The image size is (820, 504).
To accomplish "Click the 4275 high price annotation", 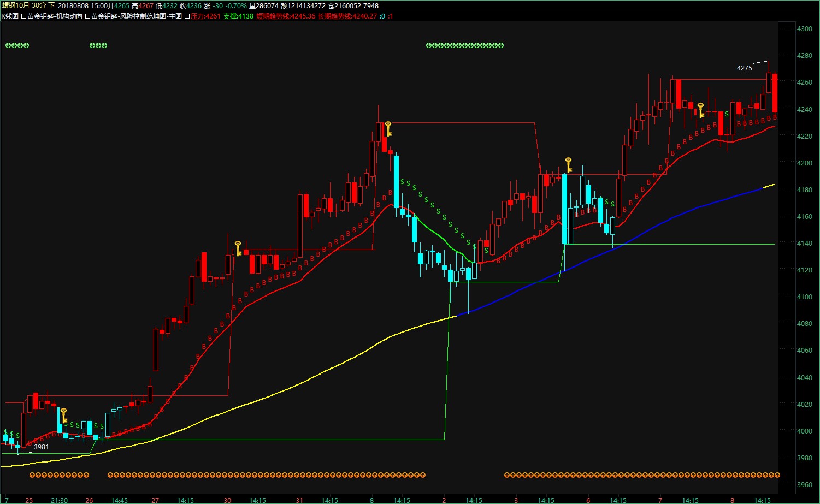I will (744, 68).
